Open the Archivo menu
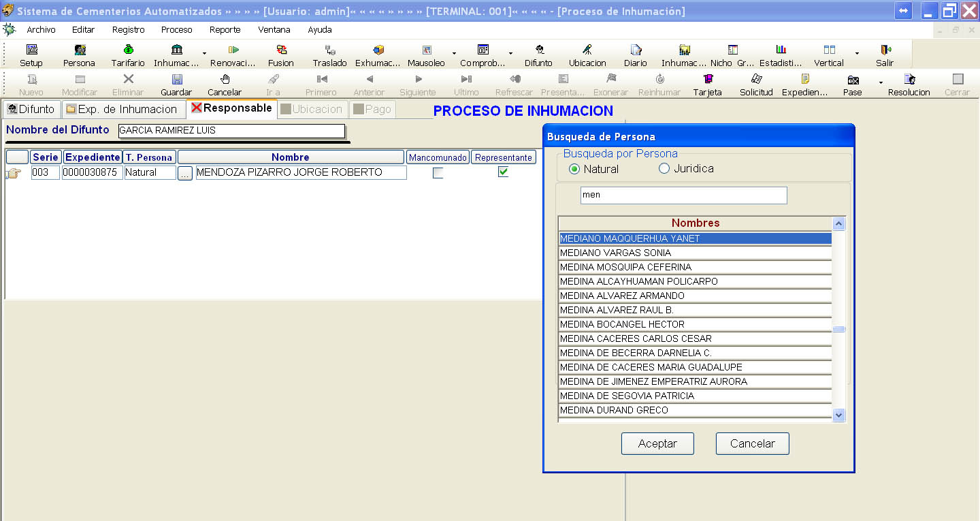 (41, 30)
